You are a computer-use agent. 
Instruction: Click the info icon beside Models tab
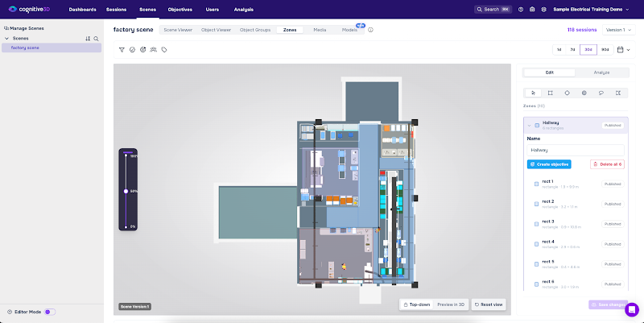point(370,30)
